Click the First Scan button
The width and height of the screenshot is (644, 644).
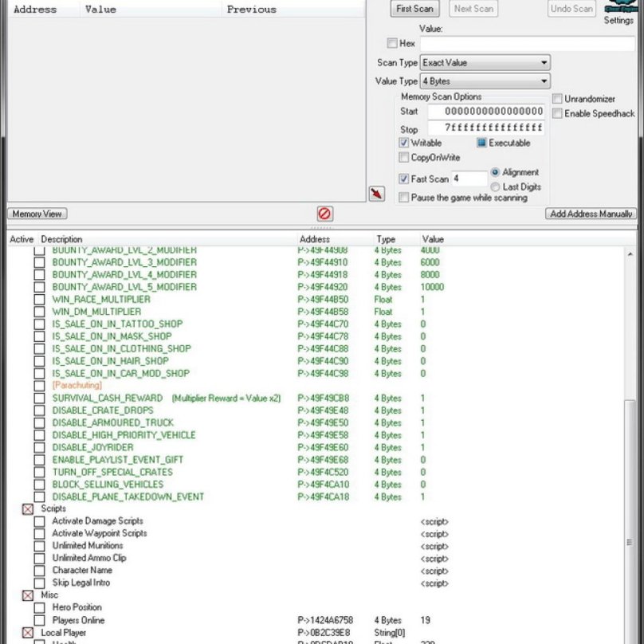414,9
